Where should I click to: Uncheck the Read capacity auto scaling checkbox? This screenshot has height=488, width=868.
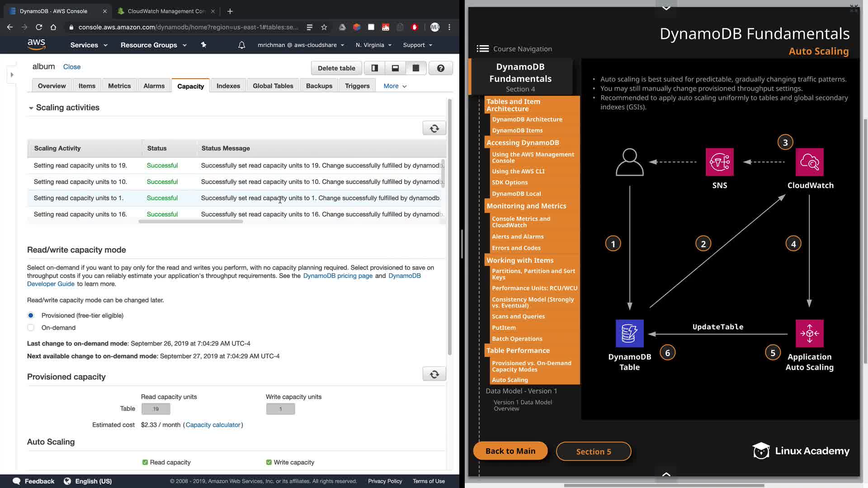click(x=145, y=462)
